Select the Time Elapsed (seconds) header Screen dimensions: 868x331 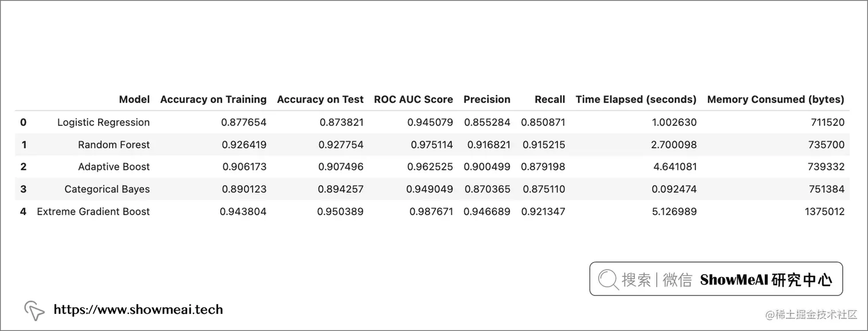636,99
